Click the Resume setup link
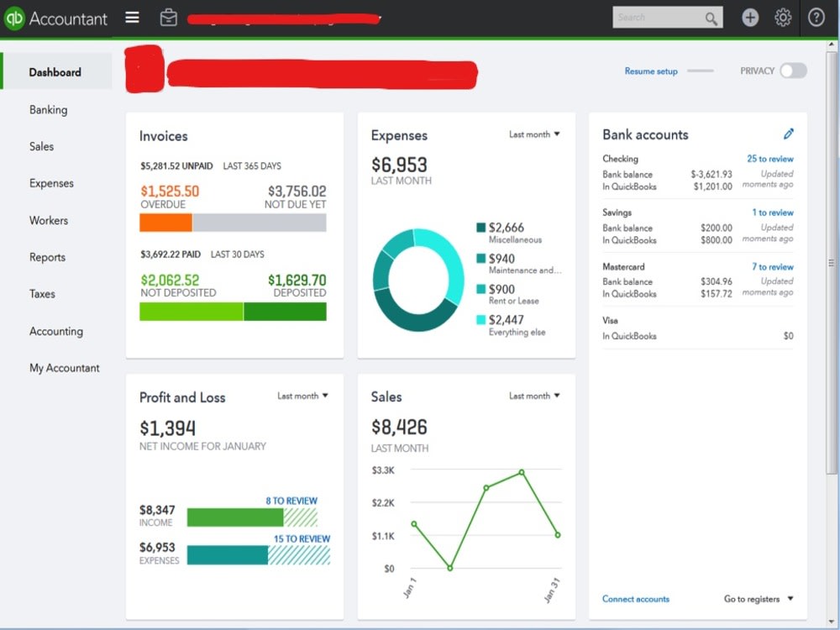The width and height of the screenshot is (840, 630). pyautogui.click(x=651, y=71)
